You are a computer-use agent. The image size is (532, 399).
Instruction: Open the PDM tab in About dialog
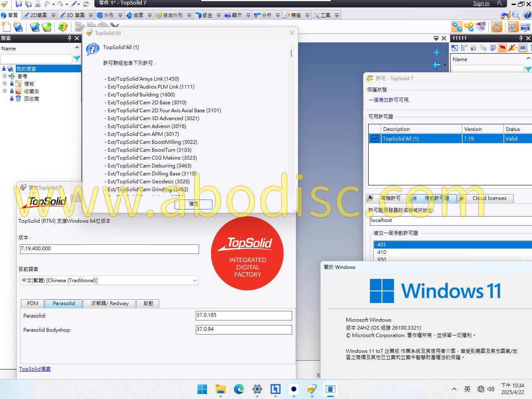[32, 303]
